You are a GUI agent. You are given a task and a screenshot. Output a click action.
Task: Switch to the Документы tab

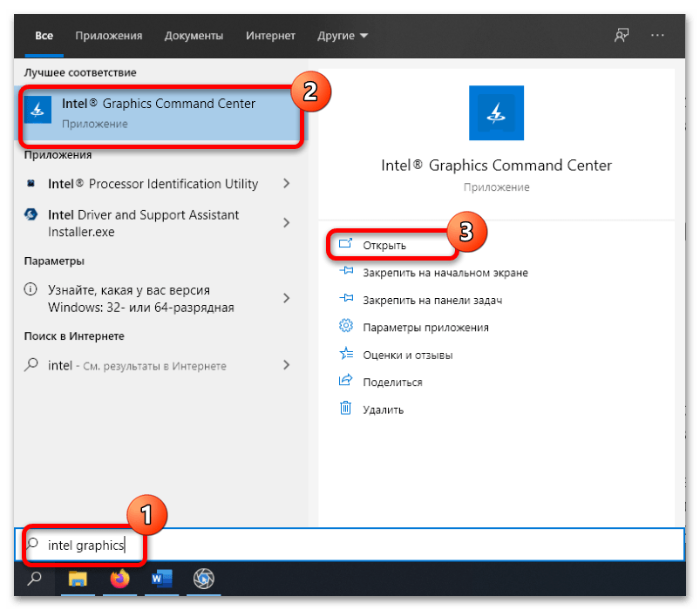194,36
